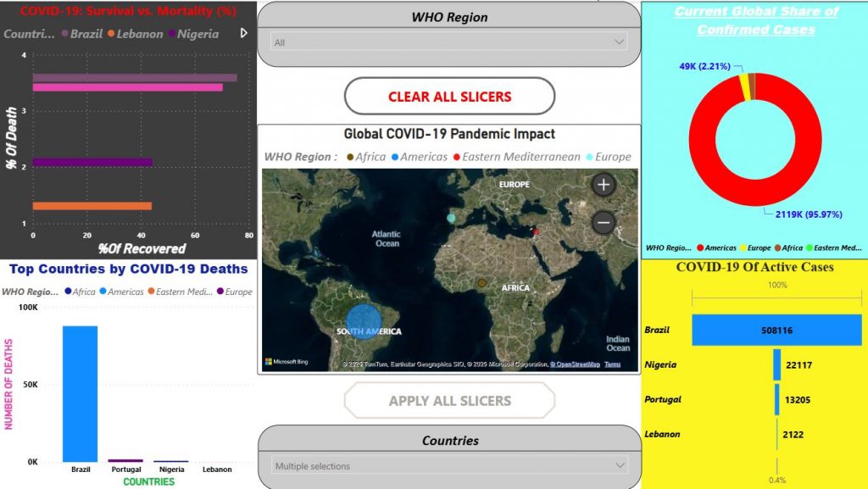Click the COVID-19: Survival vs. Mortality (%) title

[x=128, y=10]
